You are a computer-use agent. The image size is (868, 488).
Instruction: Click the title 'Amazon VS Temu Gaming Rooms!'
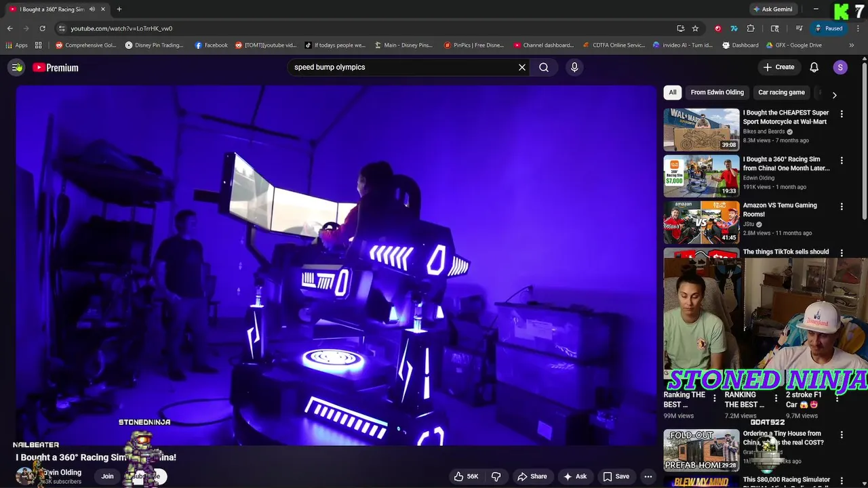click(x=780, y=209)
